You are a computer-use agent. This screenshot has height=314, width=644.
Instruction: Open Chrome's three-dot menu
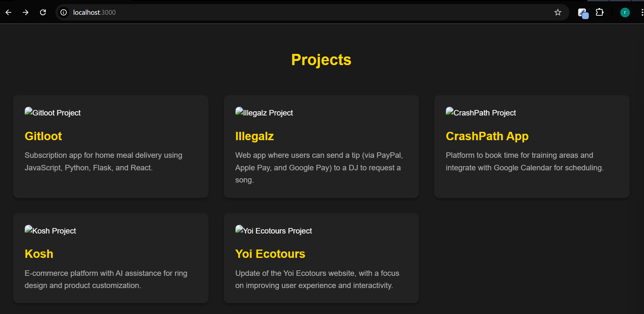(x=641, y=12)
